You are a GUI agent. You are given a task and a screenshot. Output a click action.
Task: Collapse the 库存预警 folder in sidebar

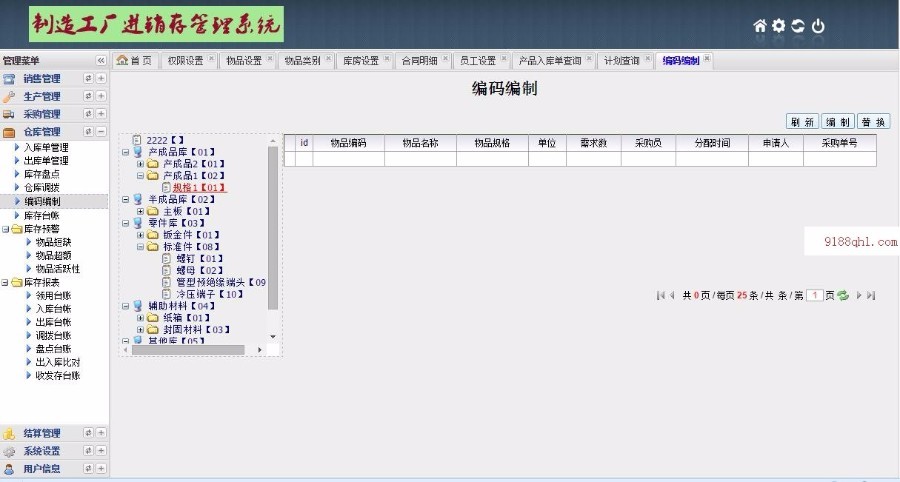pyautogui.click(x=5, y=229)
